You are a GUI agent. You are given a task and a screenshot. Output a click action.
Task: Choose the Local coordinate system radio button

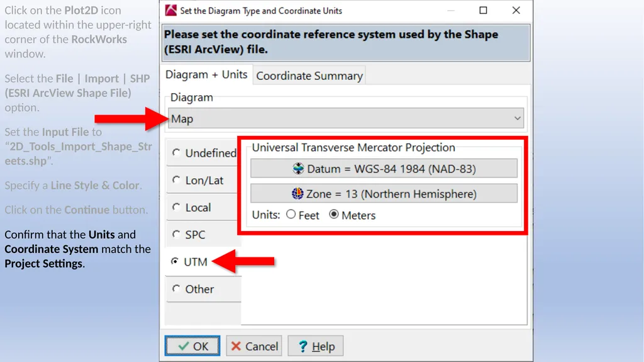(x=176, y=207)
